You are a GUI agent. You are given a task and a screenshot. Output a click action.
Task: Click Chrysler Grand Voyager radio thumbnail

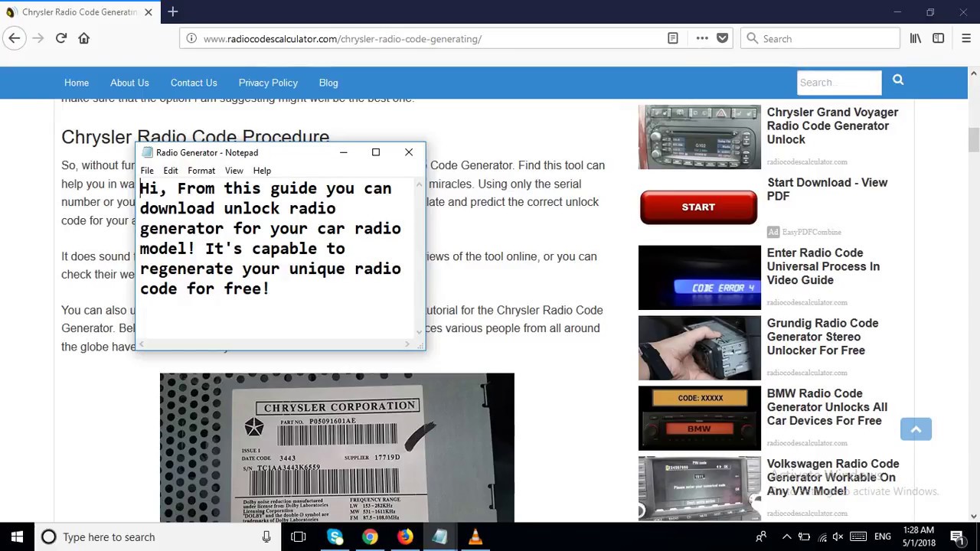(x=700, y=137)
